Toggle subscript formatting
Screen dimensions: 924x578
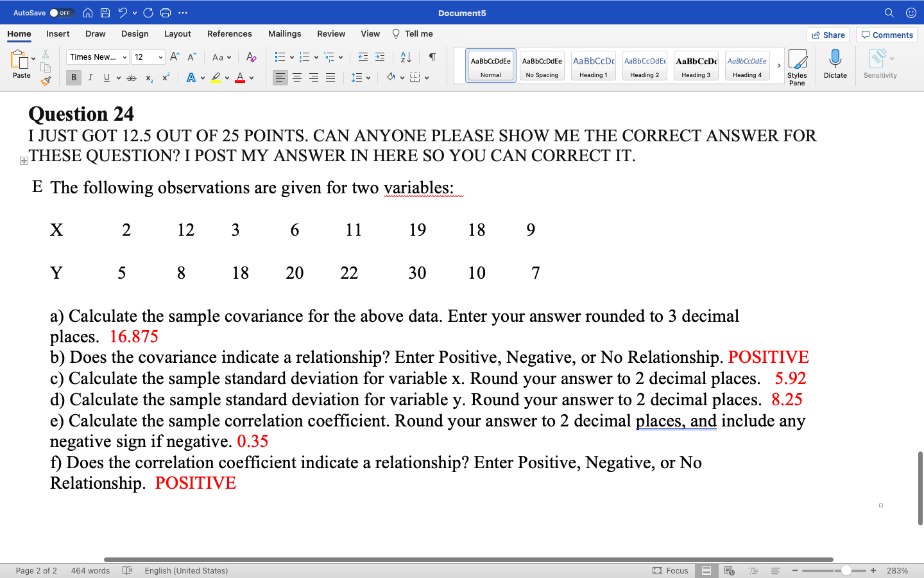coord(149,78)
